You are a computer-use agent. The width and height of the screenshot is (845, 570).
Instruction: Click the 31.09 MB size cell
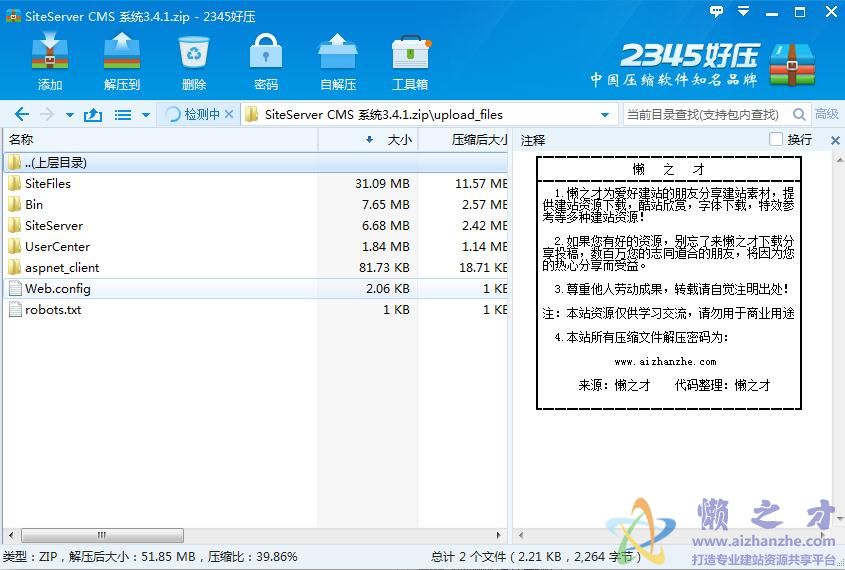382,184
